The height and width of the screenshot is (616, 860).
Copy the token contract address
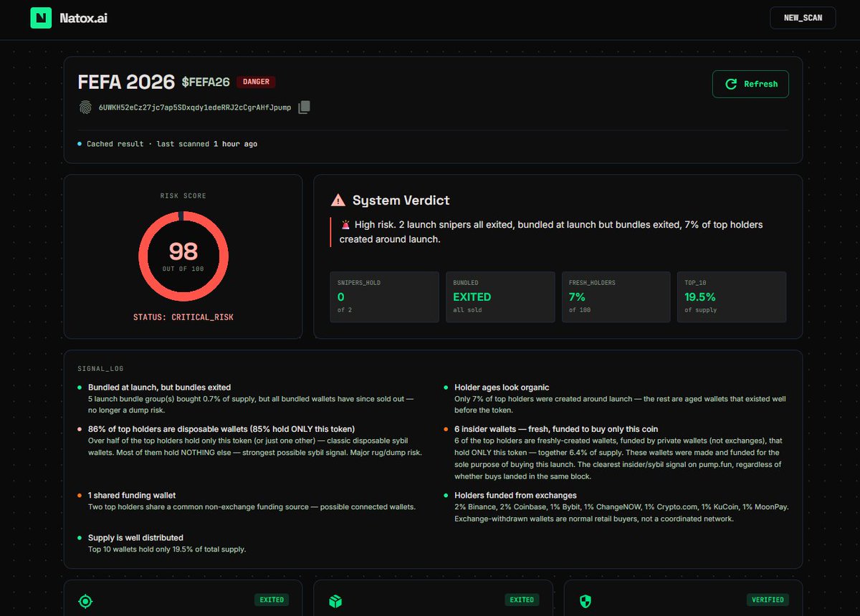[304, 107]
